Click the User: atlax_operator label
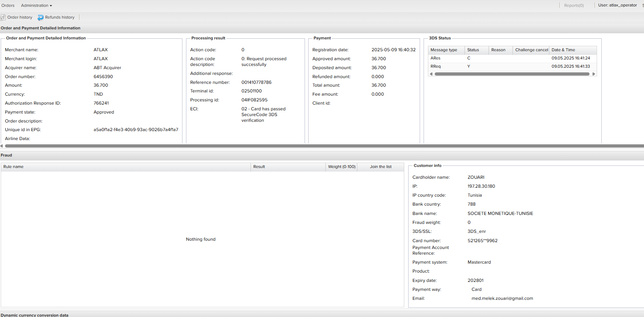The width and height of the screenshot is (644, 317). (617, 5)
